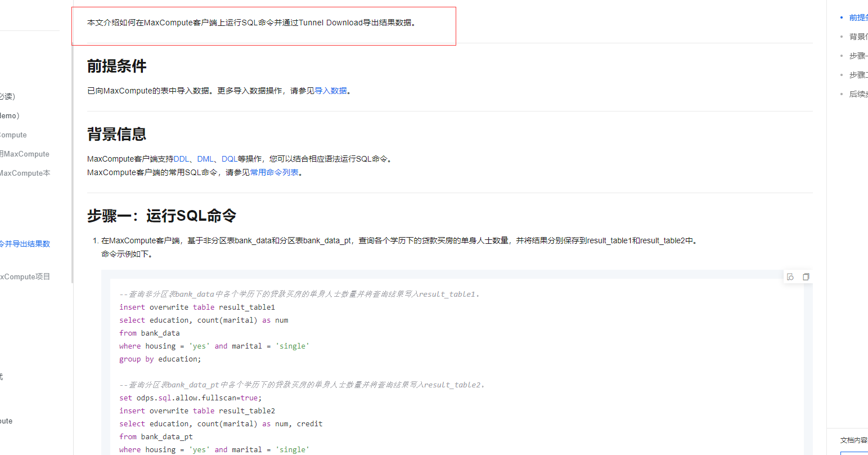This screenshot has width=868, height=455.
Task: Click the code line 'group by education;'
Action: tap(160, 359)
